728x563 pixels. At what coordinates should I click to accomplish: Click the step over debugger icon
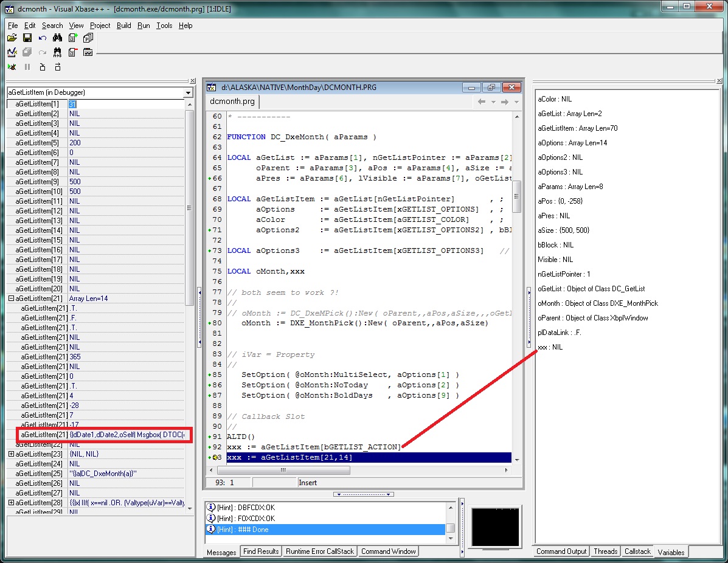click(57, 67)
